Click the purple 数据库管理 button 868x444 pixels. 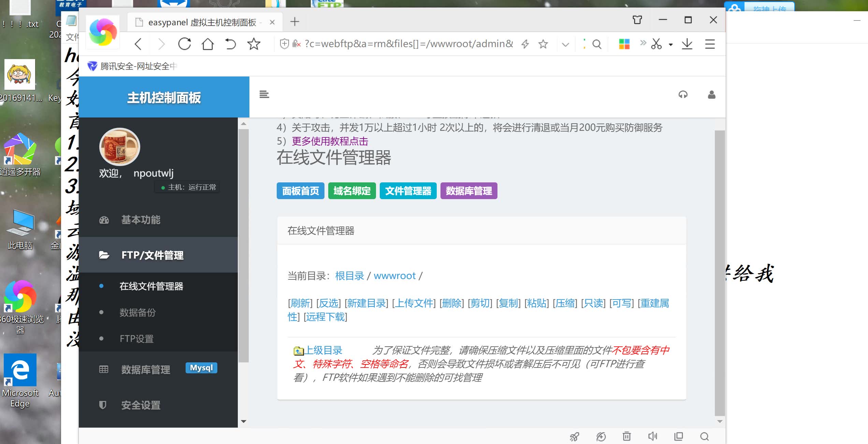tap(469, 191)
